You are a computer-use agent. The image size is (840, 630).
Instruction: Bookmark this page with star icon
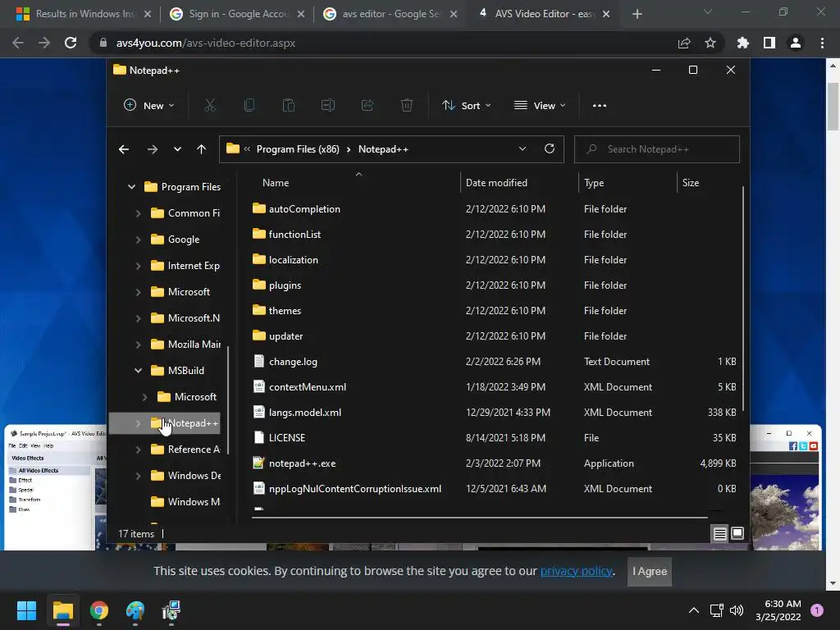coord(710,43)
